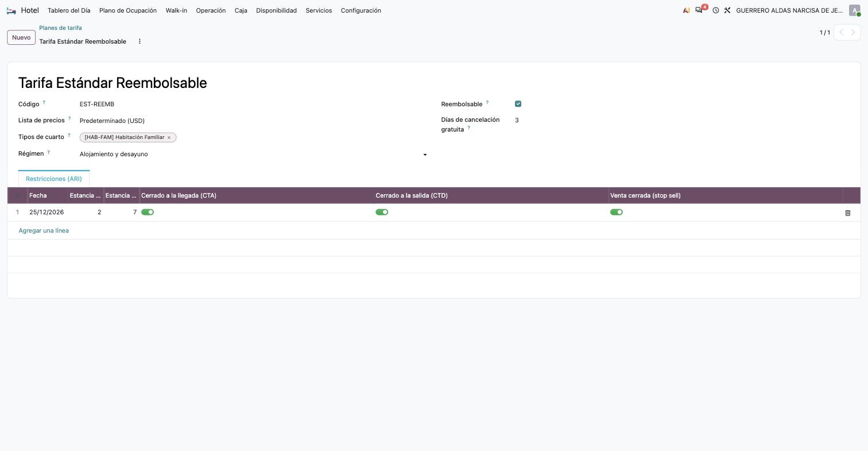The height and width of the screenshot is (451, 868).
Task: Go to the next record arrow
Action: pyautogui.click(x=853, y=32)
